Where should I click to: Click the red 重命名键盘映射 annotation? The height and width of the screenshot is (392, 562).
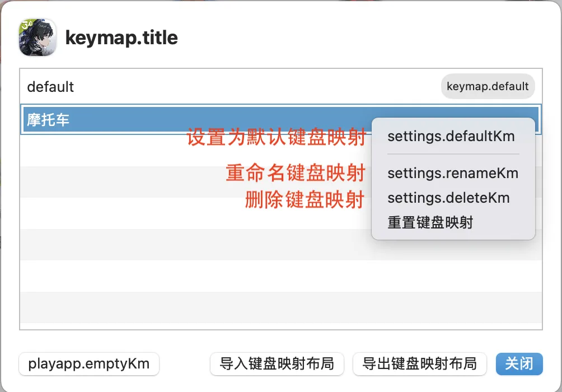coord(296,173)
